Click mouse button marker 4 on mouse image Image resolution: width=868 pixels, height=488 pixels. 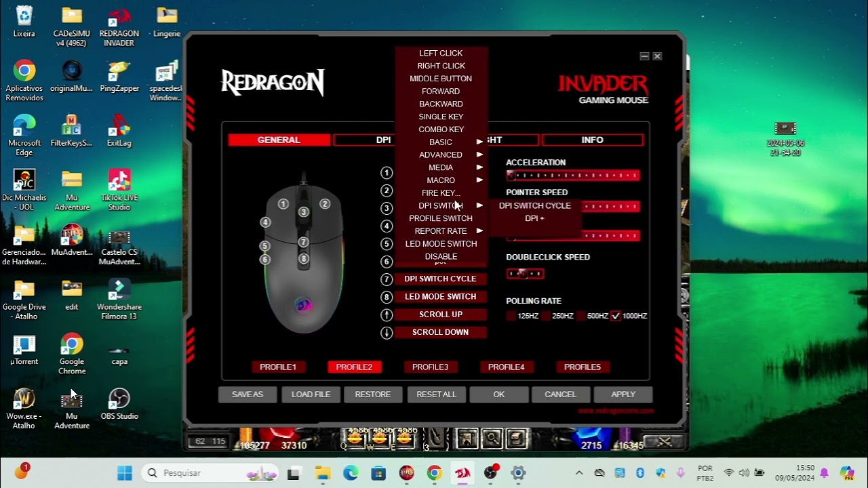click(265, 222)
